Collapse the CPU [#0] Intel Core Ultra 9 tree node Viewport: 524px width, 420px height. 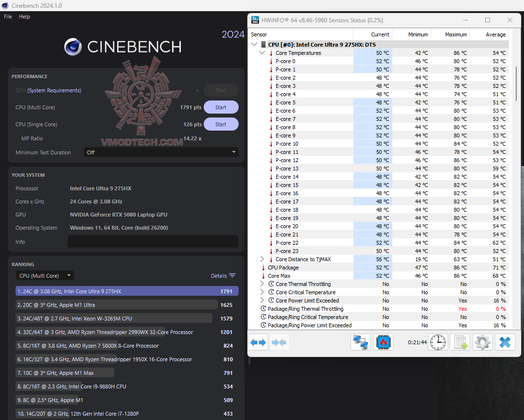click(254, 44)
